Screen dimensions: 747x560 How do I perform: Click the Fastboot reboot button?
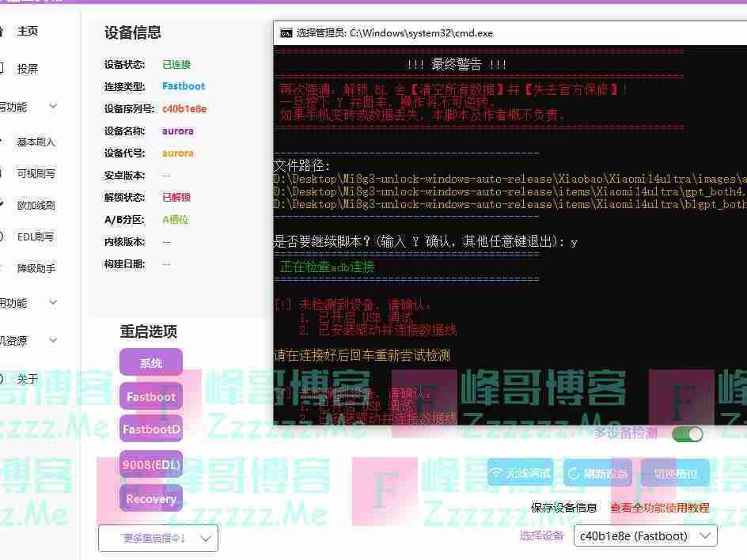point(151,396)
